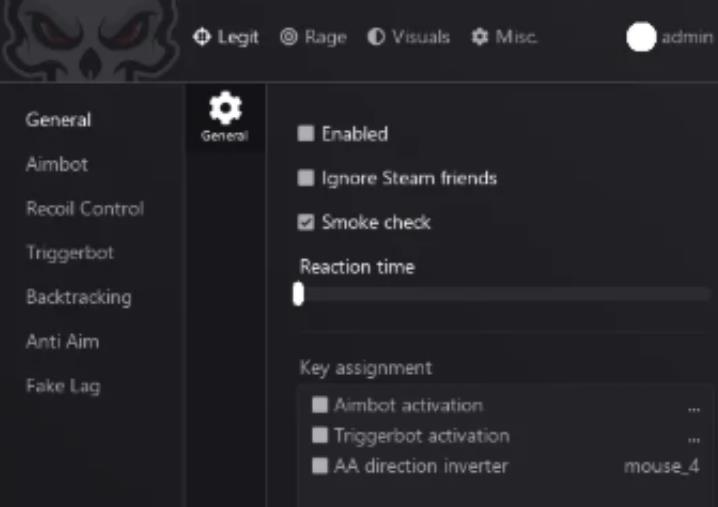Open the Fake Lag section
This screenshot has width=718, height=507.
coord(63,386)
